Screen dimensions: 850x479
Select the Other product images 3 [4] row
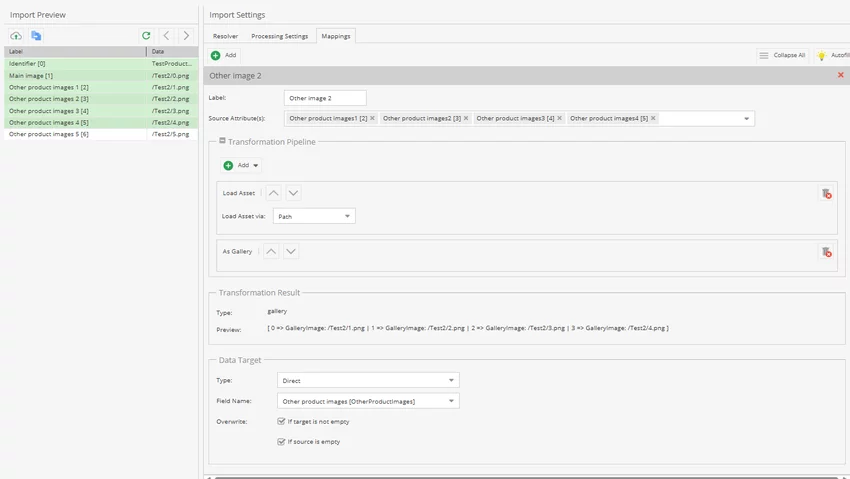(101, 111)
